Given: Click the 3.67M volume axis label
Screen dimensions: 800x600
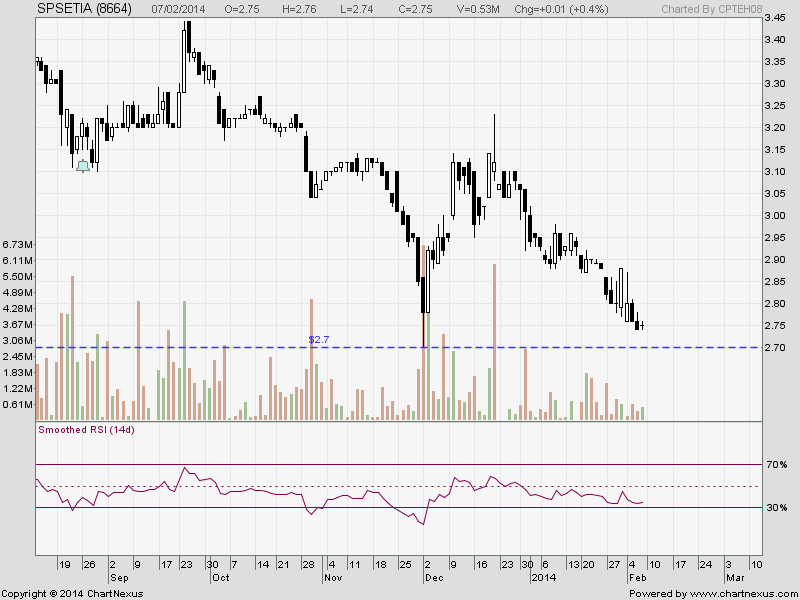Looking at the screenshot, I should pyautogui.click(x=18, y=324).
